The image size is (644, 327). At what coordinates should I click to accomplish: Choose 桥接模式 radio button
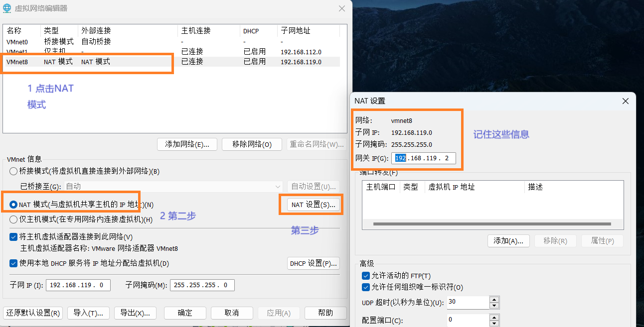(x=13, y=171)
